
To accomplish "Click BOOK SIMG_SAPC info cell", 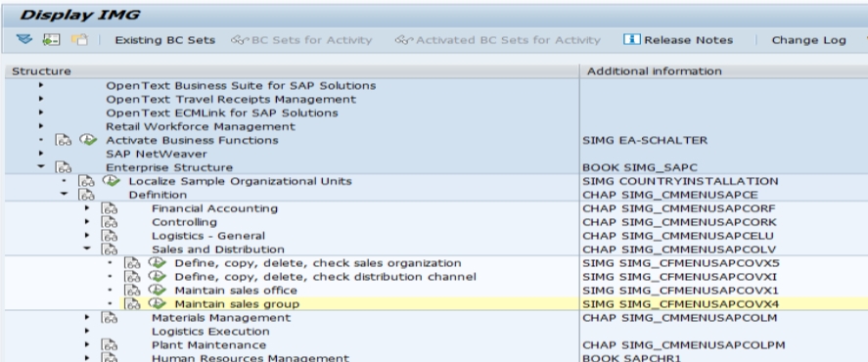I will coord(640,167).
